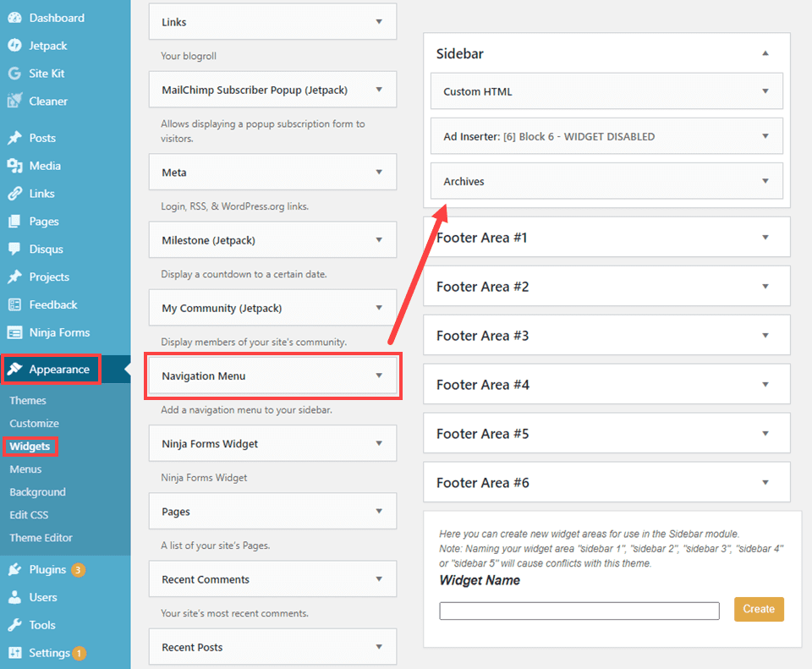Select the Tools wrench icon

pyautogui.click(x=15, y=624)
